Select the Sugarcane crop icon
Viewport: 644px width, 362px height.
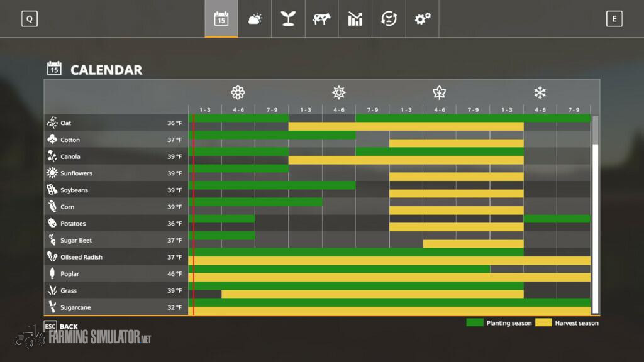52,307
